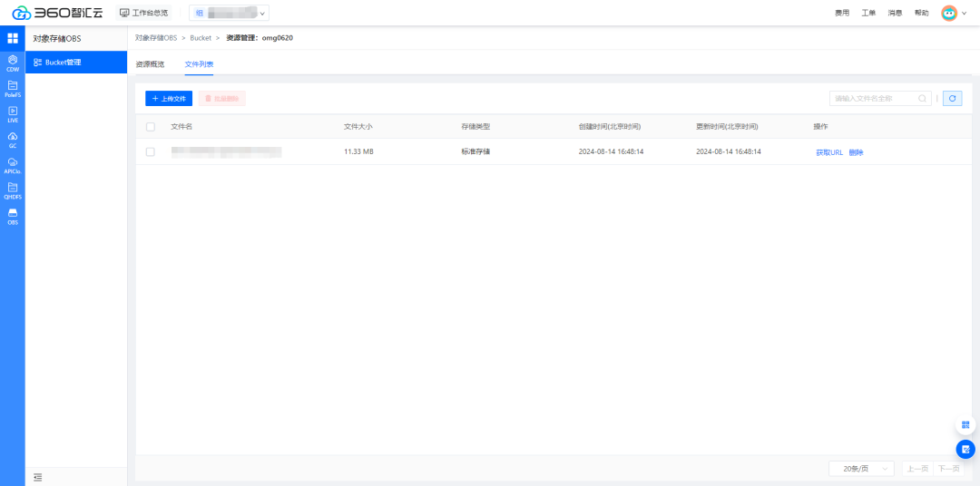Open the PoleFS service icon
The height and width of the screenshot is (486, 980).
(13, 89)
